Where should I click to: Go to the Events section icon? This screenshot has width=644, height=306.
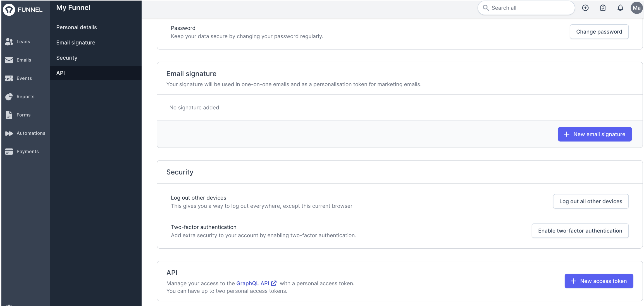[9, 78]
